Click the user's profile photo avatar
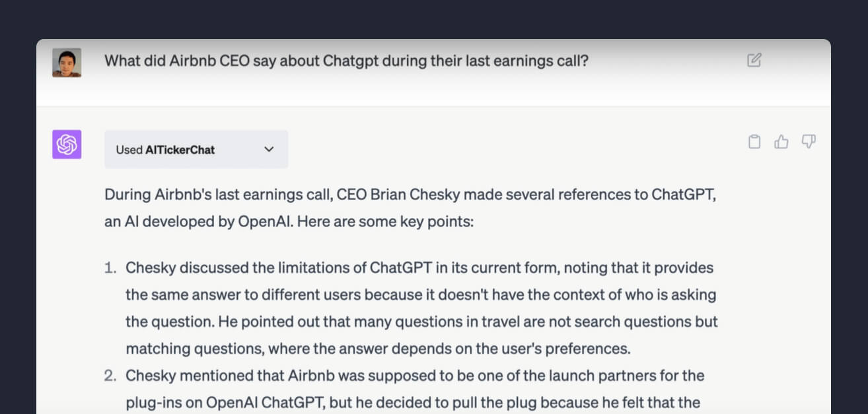The height and width of the screenshot is (414, 868). pos(67,63)
